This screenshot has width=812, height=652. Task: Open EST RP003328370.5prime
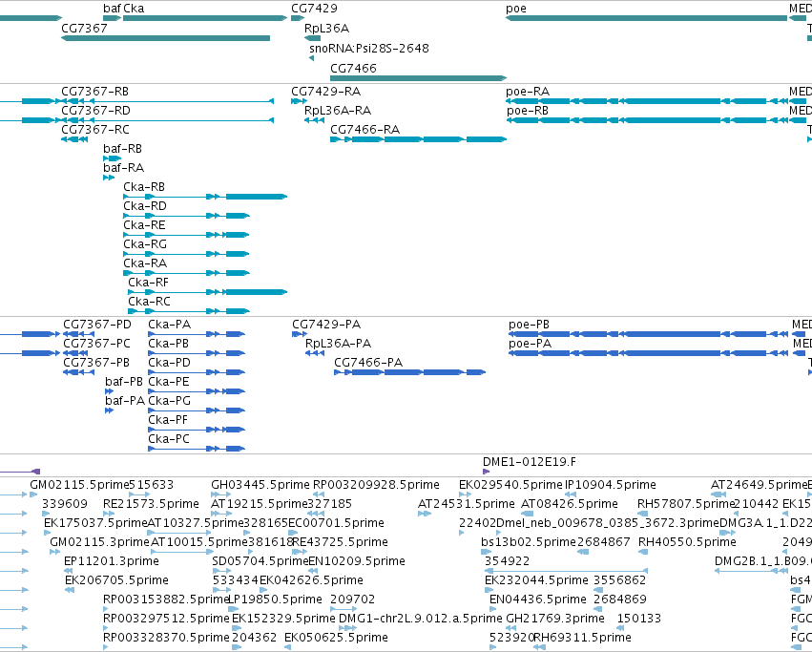[166, 638]
